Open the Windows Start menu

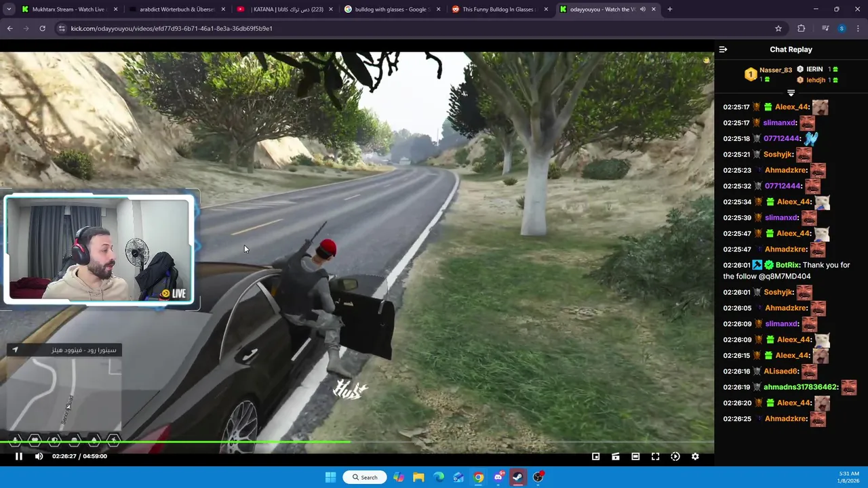[330, 477]
